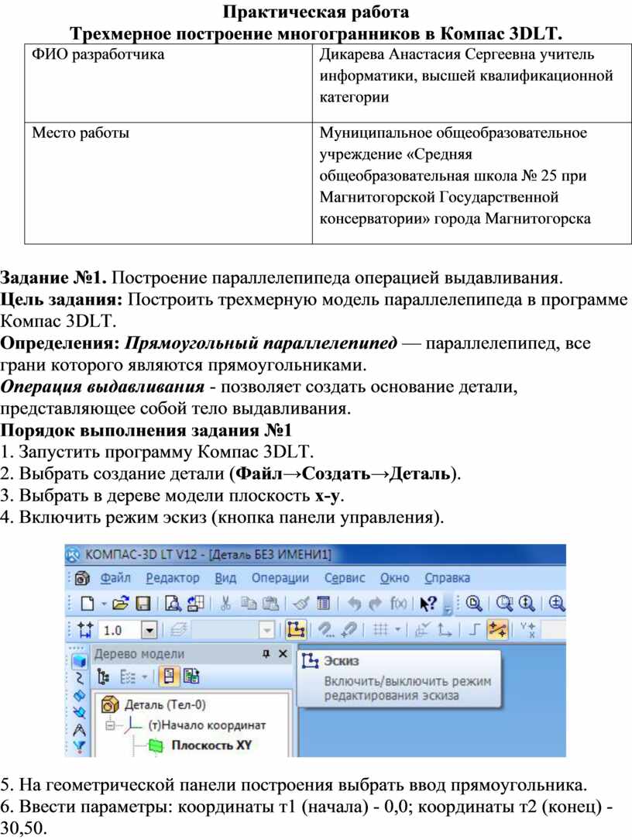Open the New document dropdown arrow
The image size is (632, 840).
pos(104,604)
